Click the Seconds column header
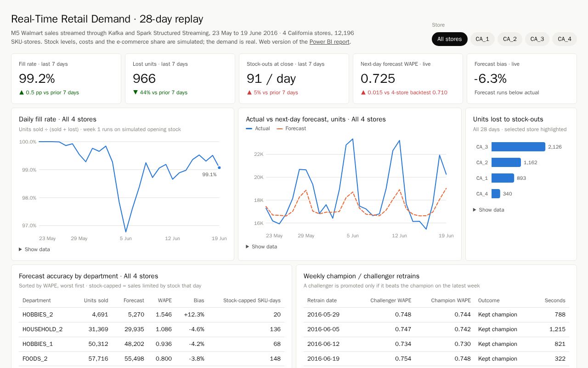Viewport: 588px width, 368px height. coord(555,300)
